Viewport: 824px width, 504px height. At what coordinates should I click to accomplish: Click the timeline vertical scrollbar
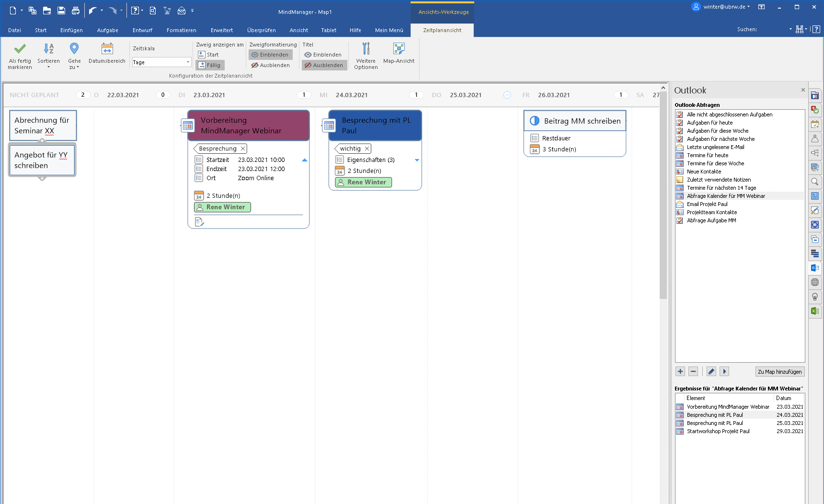(x=663, y=196)
